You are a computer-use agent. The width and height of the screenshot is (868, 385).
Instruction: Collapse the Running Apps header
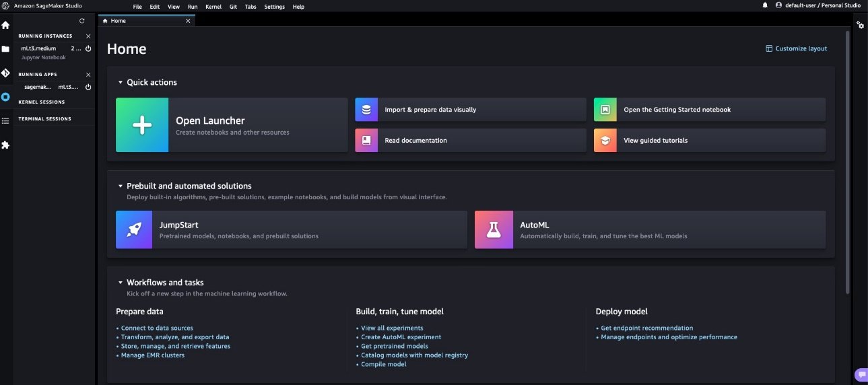38,75
